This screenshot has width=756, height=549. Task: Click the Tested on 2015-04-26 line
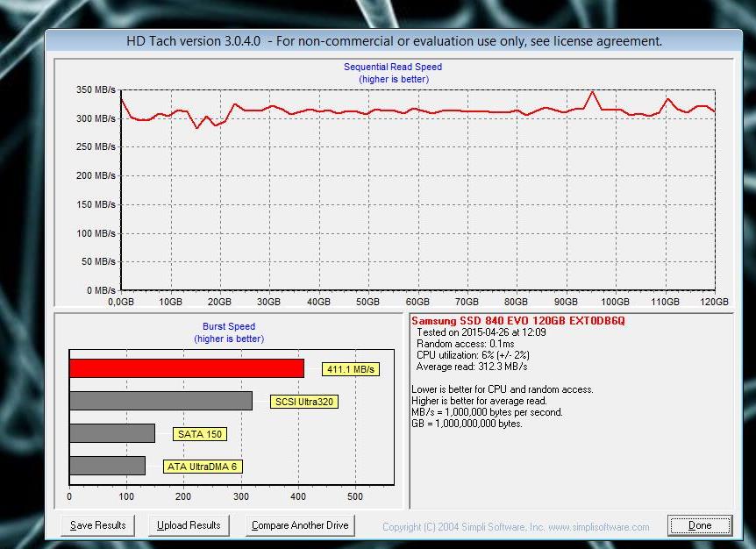pyautogui.click(x=481, y=332)
